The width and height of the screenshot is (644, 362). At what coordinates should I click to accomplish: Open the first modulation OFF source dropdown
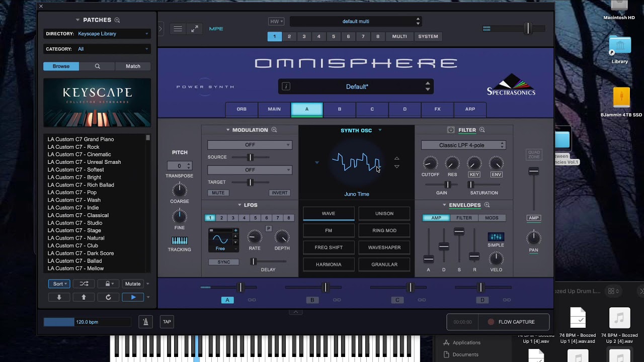click(250, 145)
